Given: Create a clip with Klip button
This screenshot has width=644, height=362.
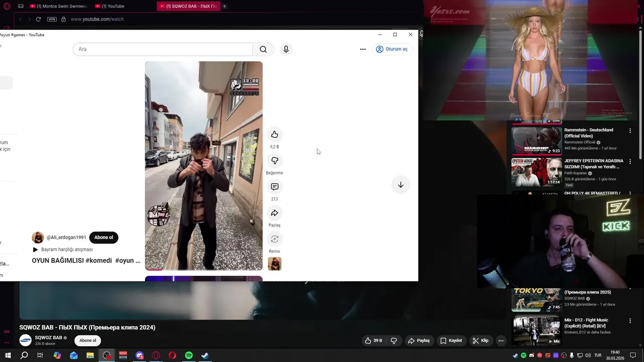Looking at the screenshot, I should 480,340.
